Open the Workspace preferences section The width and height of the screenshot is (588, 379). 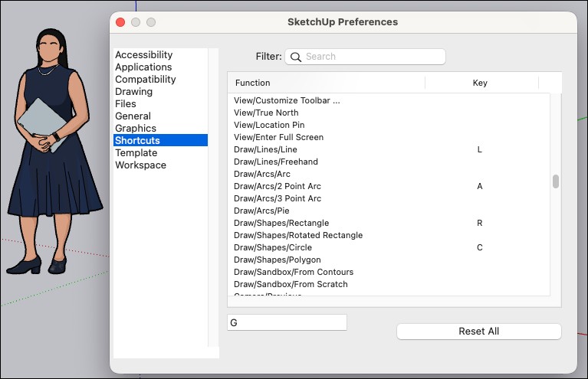pyautogui.click(x=140, y=165)
